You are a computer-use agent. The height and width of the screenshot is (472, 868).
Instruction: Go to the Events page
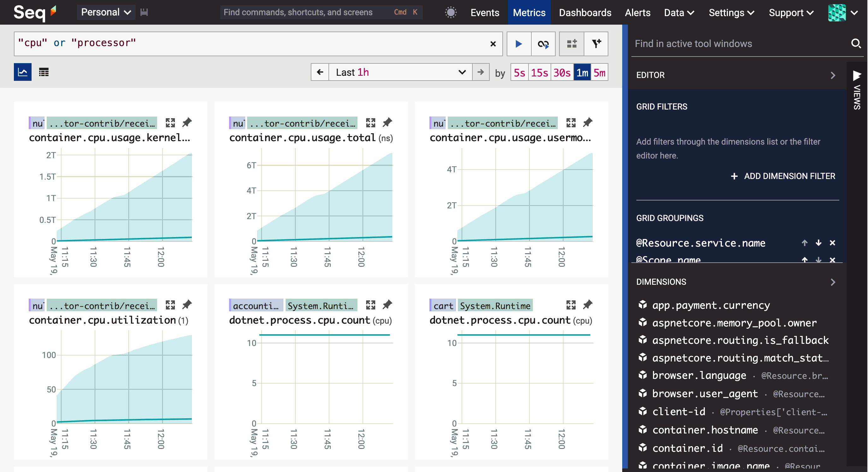point(485,13)
